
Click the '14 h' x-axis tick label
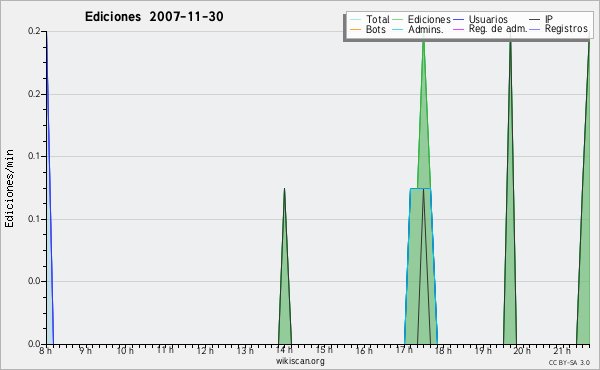(284, 349)
